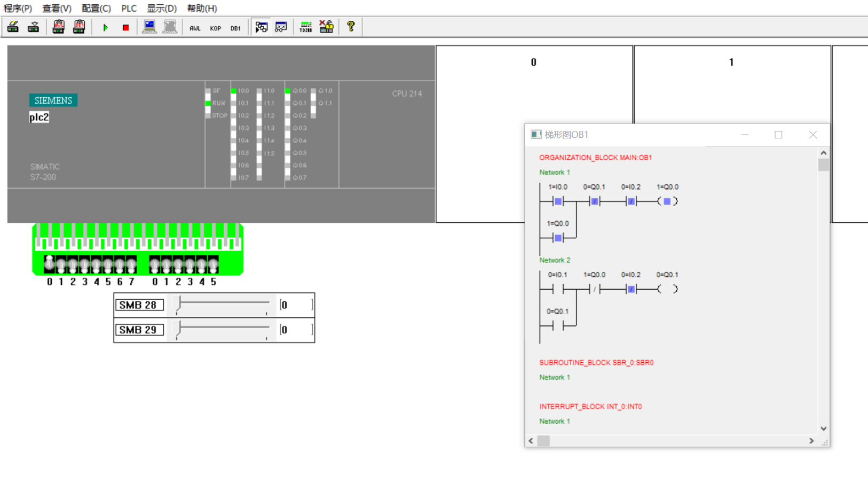Toggle input switch 2 of second group
The height and width of the screenshot is (499, 868).
178,264
